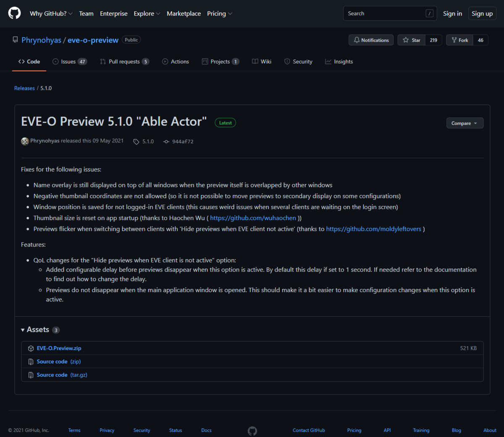Click the Phrynohyas avatar image
Image resolution: width=504 pixels, height=437 pixels.
tap(25, 141)
